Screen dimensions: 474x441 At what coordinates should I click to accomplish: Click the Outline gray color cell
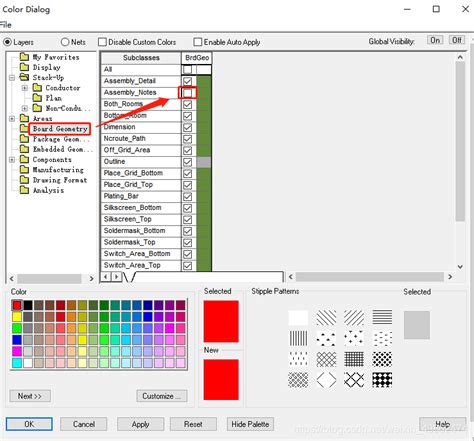pos(204,162)
